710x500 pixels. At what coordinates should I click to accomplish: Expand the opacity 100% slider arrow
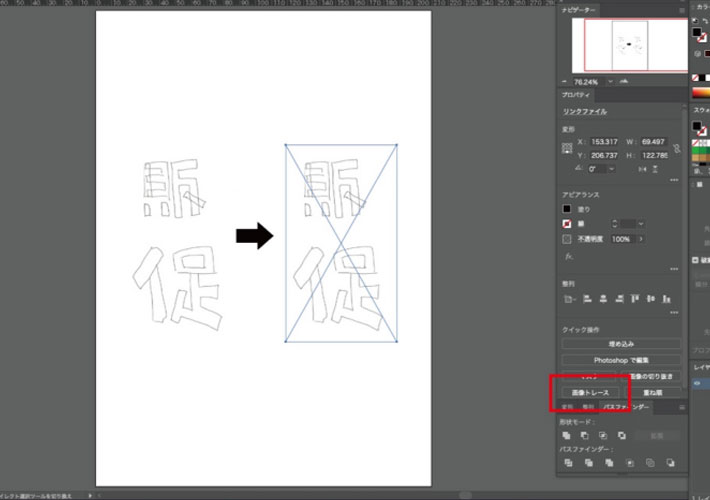pos(641,239)
